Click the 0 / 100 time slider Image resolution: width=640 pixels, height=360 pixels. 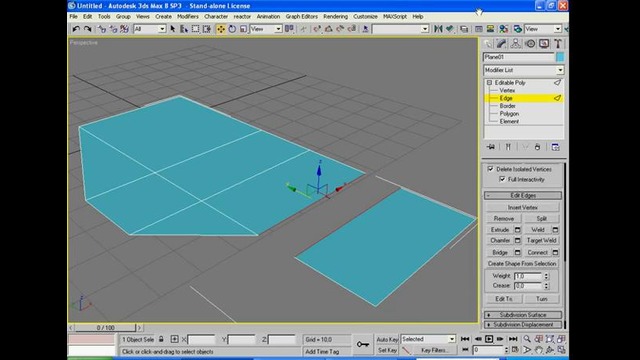(x=105, y=328)
